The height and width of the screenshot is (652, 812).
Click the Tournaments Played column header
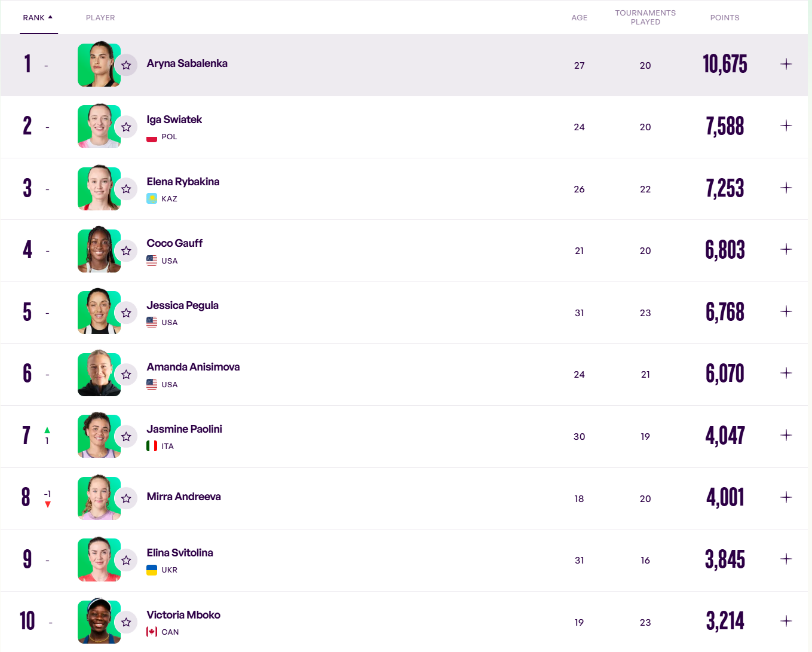[x=645, y=17]
